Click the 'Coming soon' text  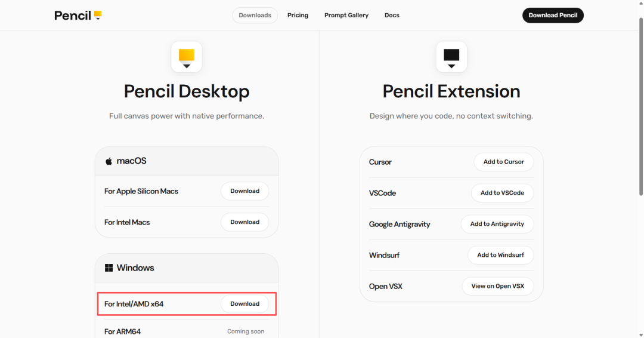[246, 331]
